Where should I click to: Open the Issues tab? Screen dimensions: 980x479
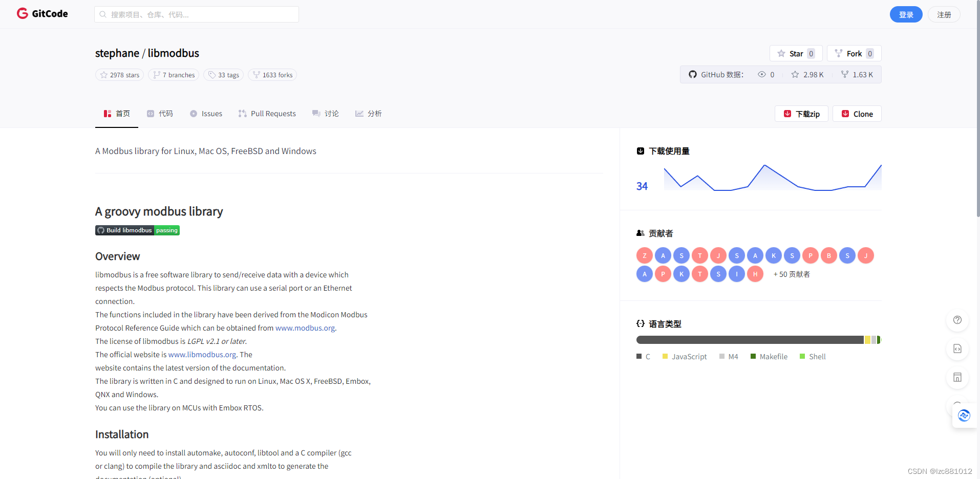pos(206,113)
